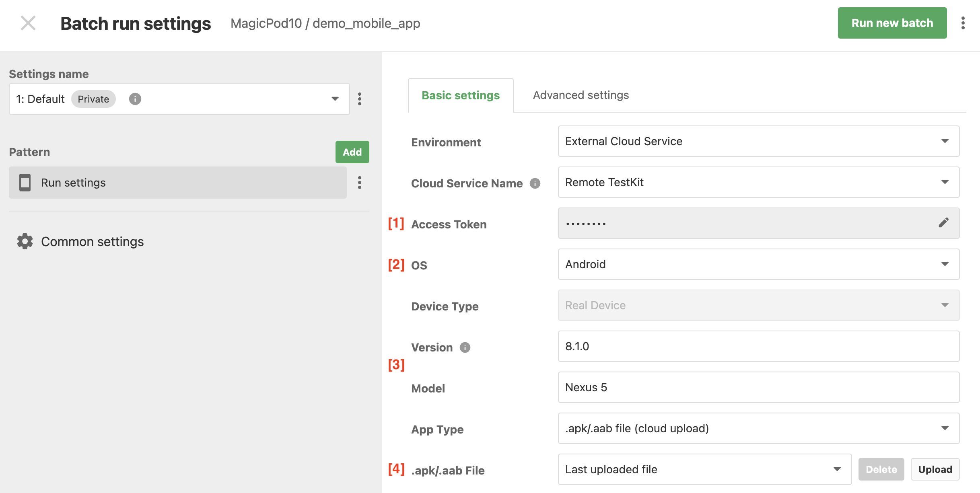The height and width of the screenshot is (493, 980).
Task: Click the phone device icon in Run settings
Action: click(x=25, y=183)
